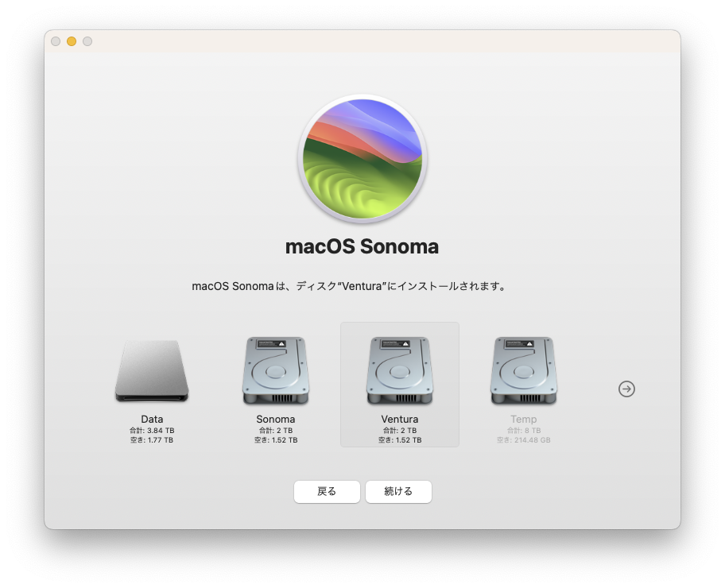Click the 合計: 8 TB text
The image size is (725, 588).
click(x=523, y=431)
